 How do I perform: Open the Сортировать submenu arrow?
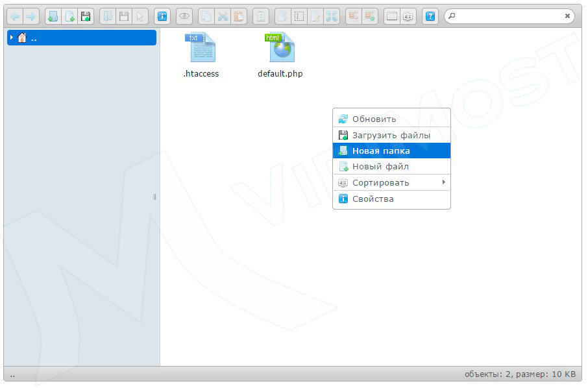pos(444,182)
